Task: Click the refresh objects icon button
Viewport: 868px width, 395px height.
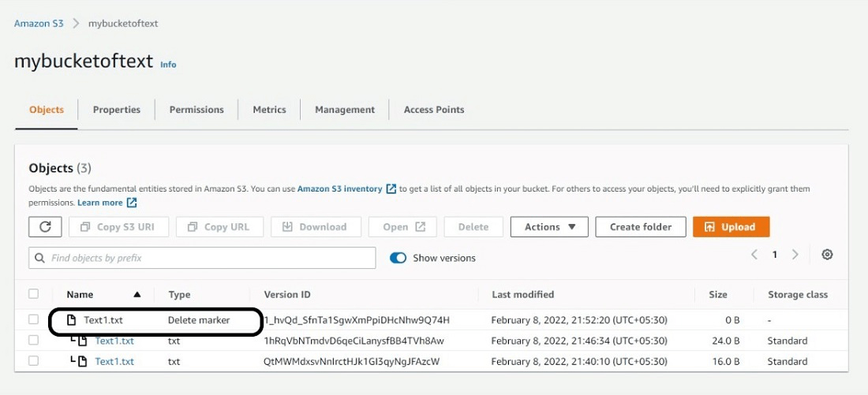Action: coord(46,227)
